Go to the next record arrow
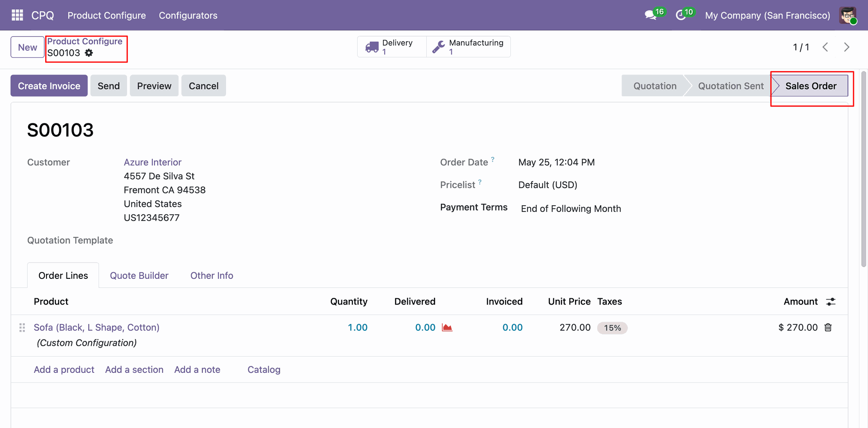 (847, 47)
